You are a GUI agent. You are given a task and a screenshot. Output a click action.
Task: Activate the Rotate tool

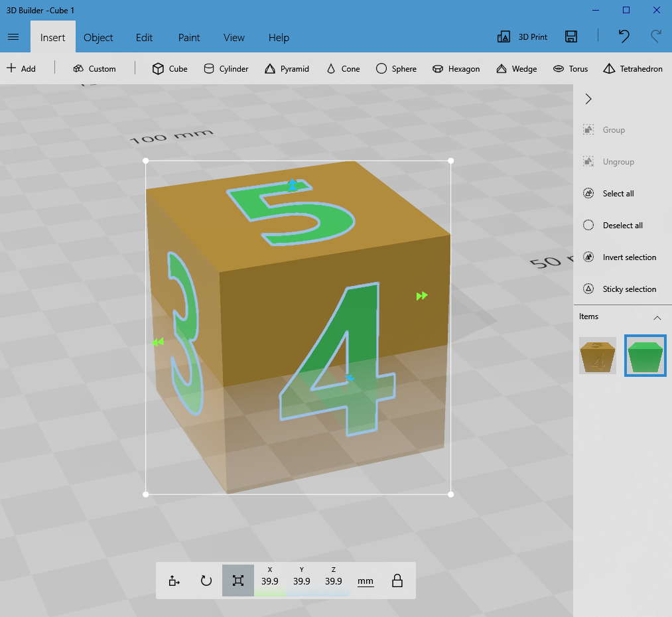(x=206, y=581)
